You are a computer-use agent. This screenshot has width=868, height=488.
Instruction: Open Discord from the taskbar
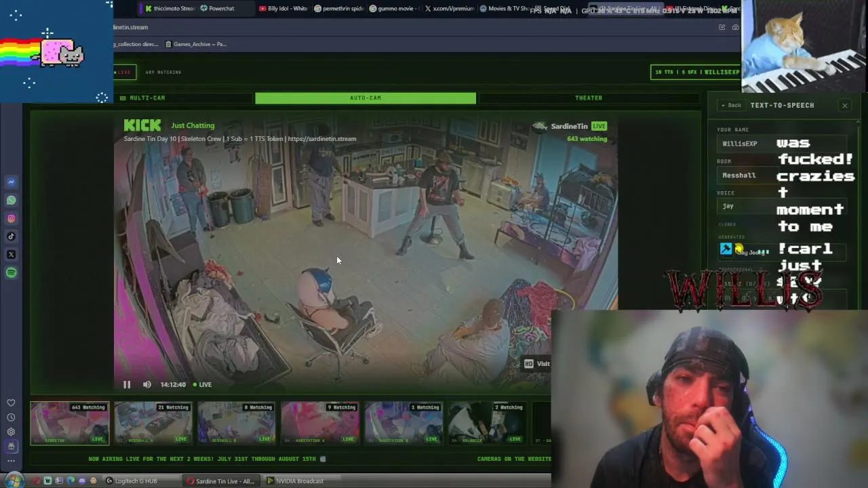point(82,481)
